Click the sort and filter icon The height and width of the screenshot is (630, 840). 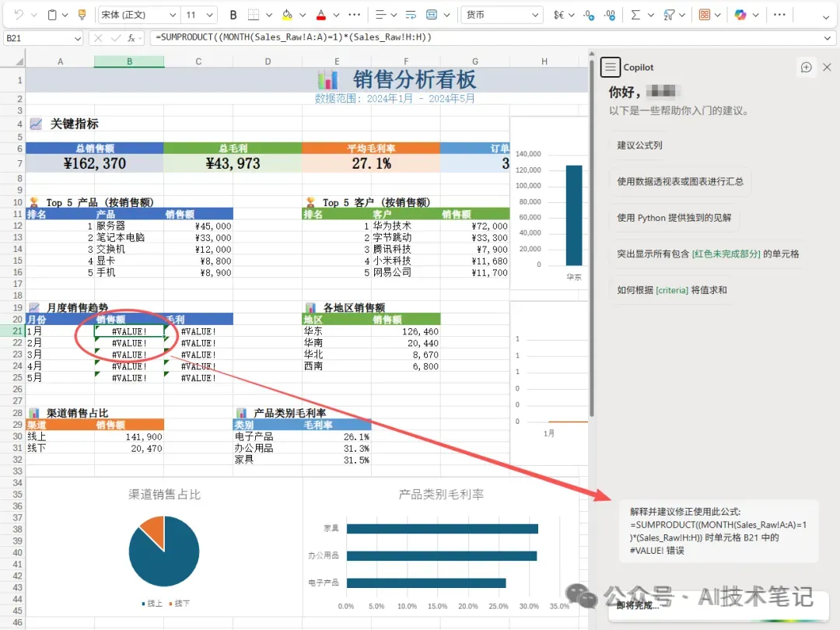pyautogui.click(x=669, y=15)
